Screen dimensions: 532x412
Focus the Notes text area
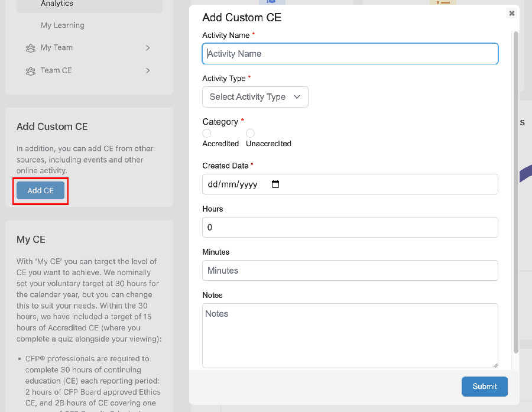click(x=350, y=336)
